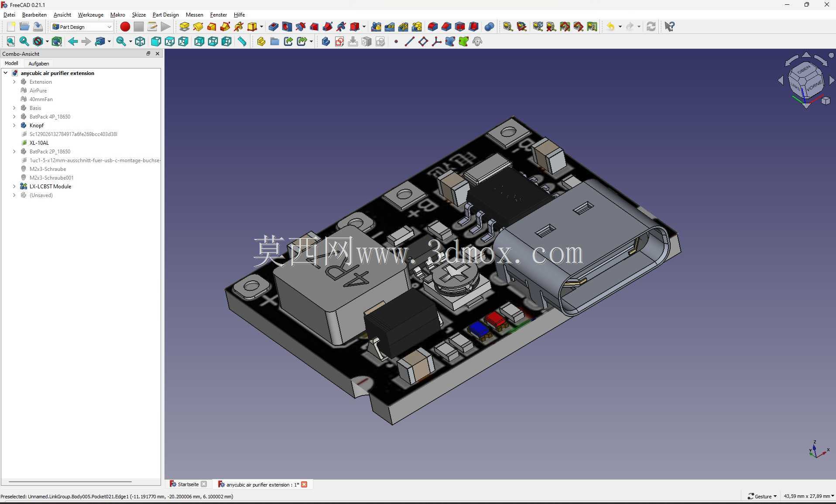Click the Fillet tool icon
This screenshot has height=504, width=836.
click(x=432, y=27)
